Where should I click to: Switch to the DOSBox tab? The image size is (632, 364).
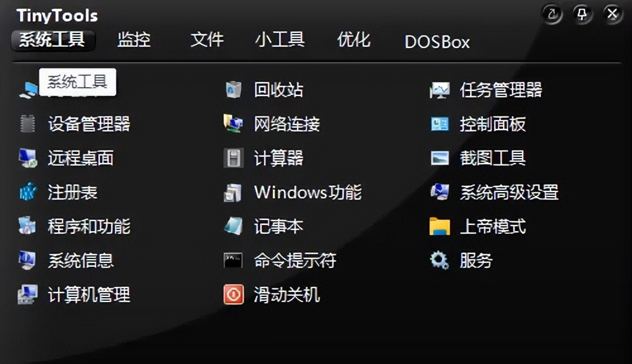[x=437, y=42]
